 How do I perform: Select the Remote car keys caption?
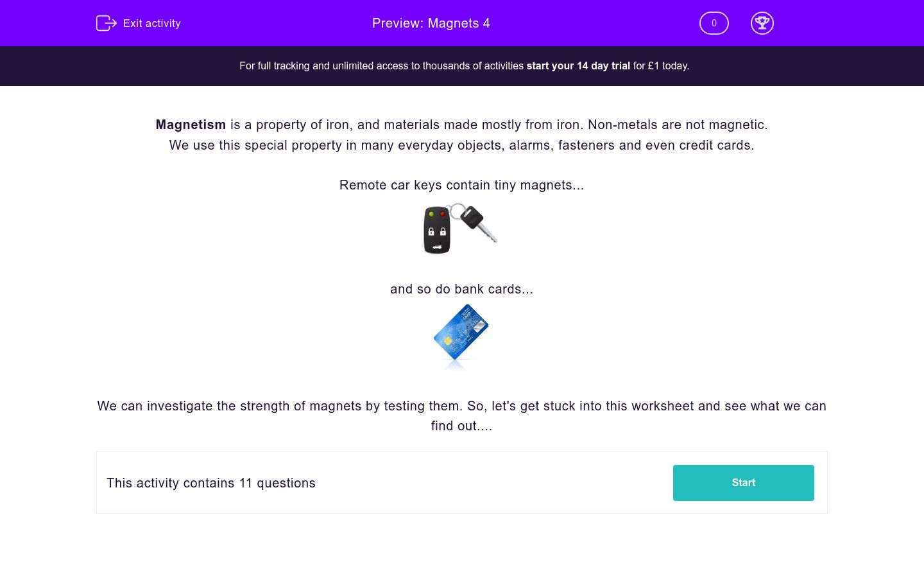(461, 185)
